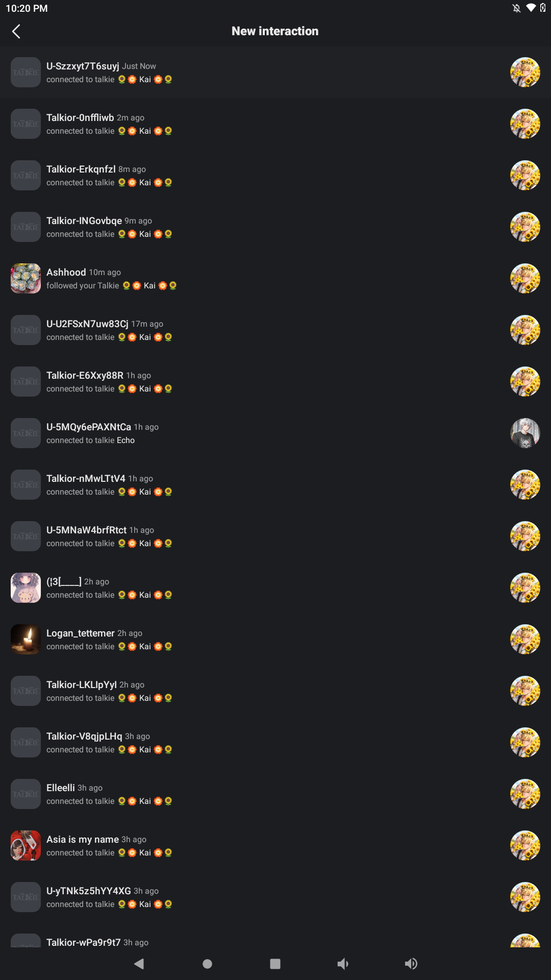551x980 pixels.
Task: Tap muted notifications status bar icon
Action: pos(516,8)
